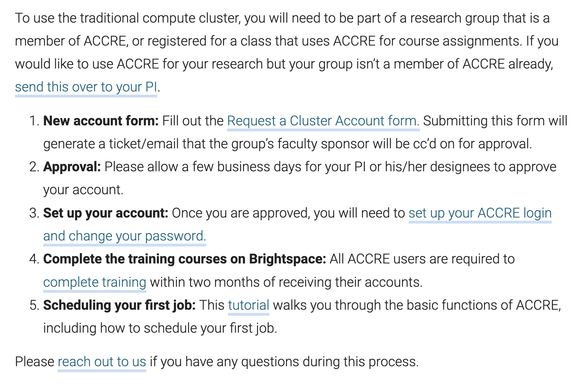Click the bold "Set up your account:" label
Screen dimensions: 584x392
(x=105, y=213)
